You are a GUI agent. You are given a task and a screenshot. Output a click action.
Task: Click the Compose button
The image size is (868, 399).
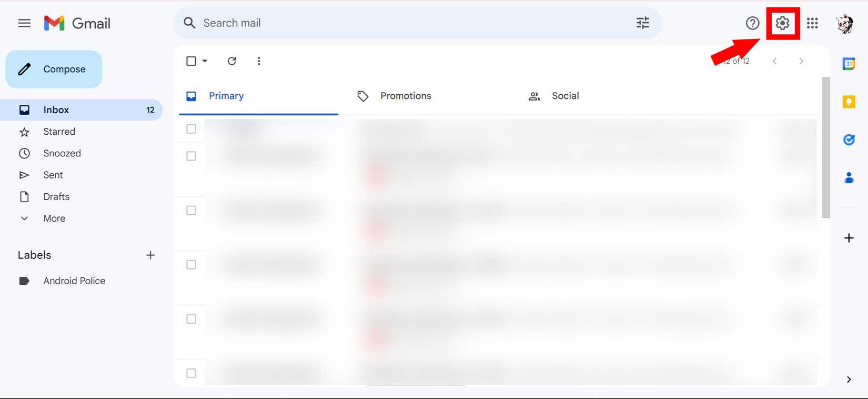pos(54,69)
